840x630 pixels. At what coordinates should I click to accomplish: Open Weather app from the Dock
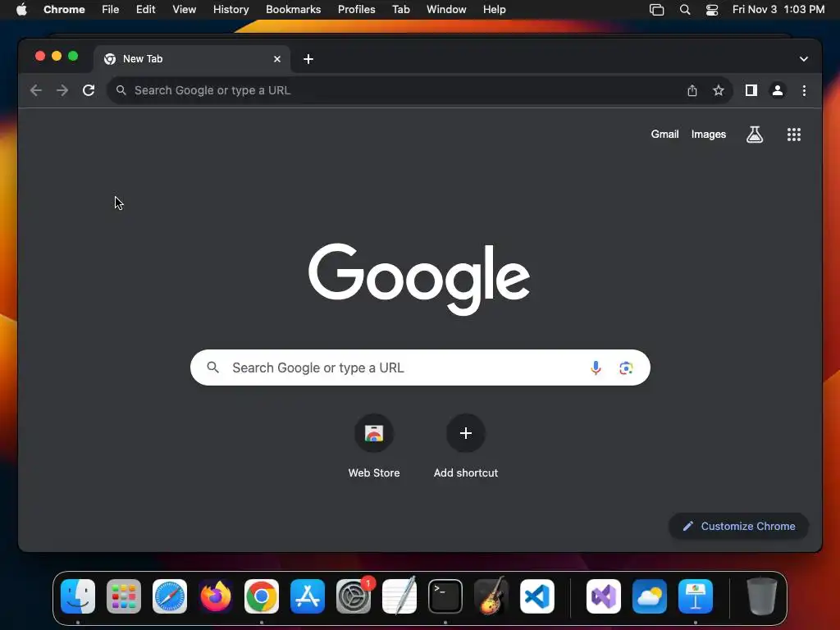(x=650, y=596)
